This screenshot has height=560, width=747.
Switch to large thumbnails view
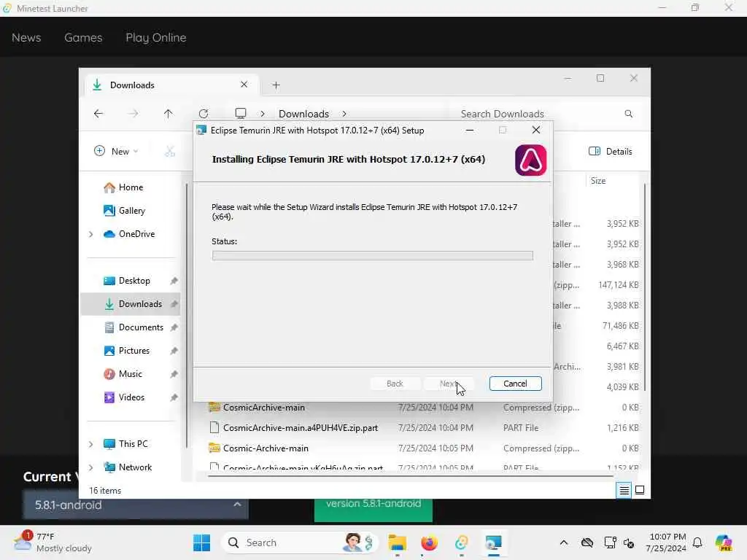[x=640, y=490]
